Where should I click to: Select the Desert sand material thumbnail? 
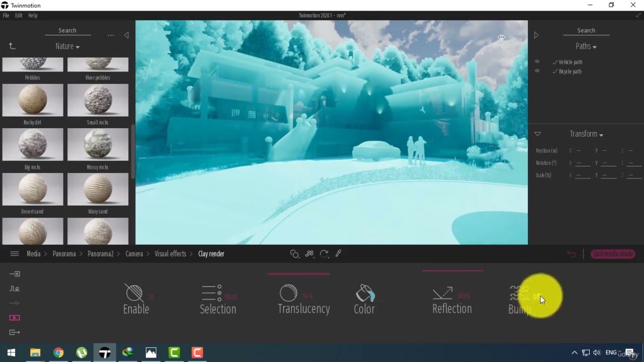click(x=33, y=189)
